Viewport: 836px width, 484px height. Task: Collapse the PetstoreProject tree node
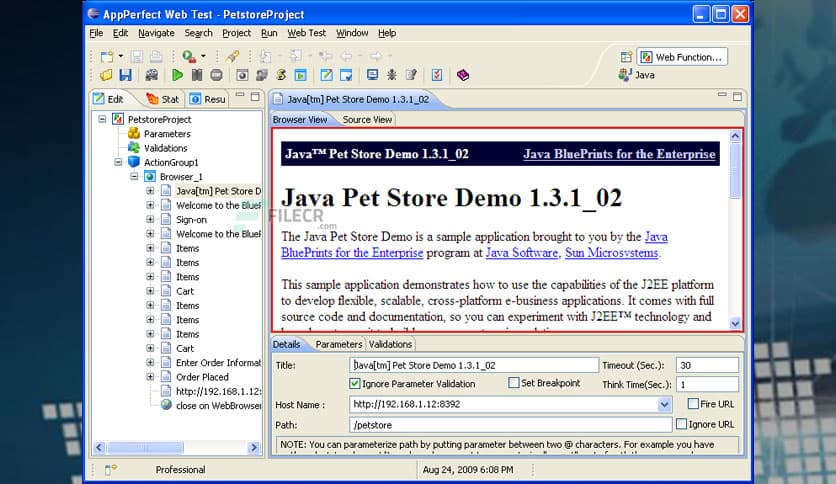click(102, 119)
